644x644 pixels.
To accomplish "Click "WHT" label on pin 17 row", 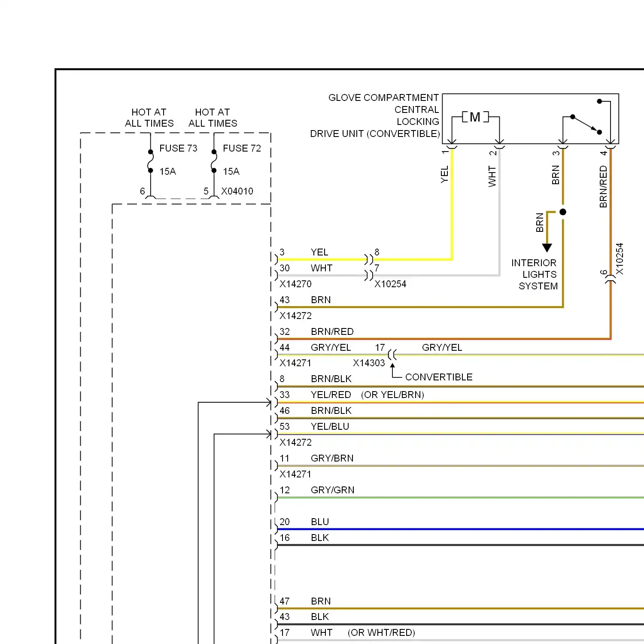I will click(x=322, y=632).
